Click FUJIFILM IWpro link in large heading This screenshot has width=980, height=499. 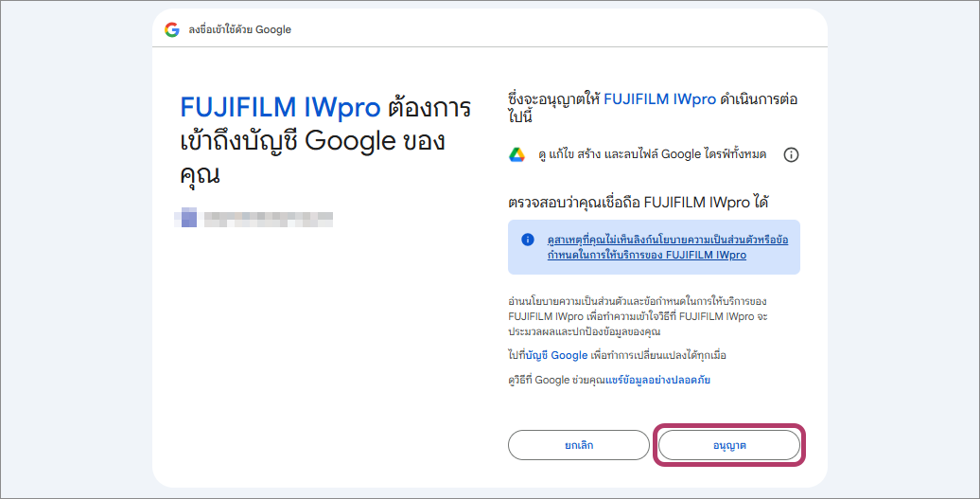[280, 107]
